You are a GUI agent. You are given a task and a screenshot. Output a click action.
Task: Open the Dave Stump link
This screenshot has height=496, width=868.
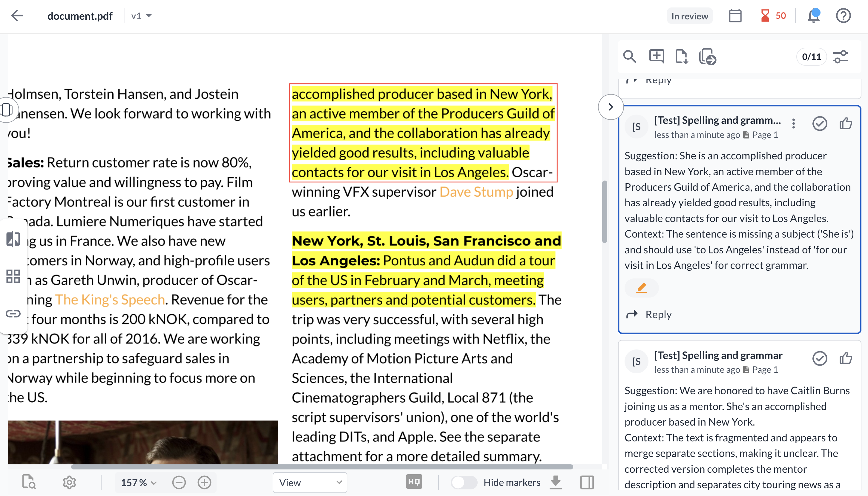[x=476, y=192]
